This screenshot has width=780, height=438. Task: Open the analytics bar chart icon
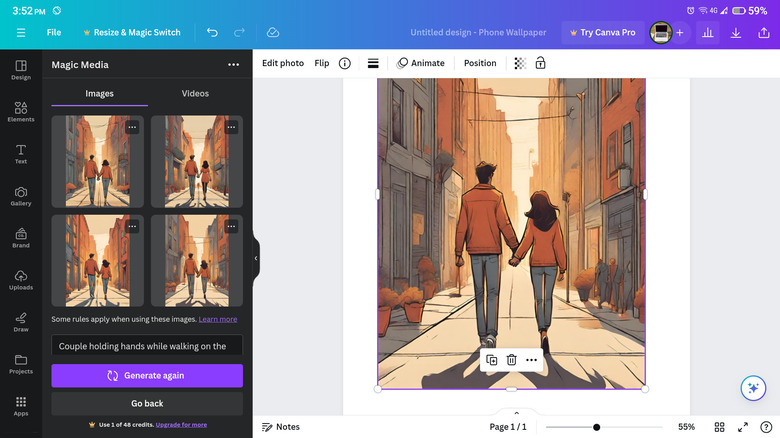tap(707, 32)
